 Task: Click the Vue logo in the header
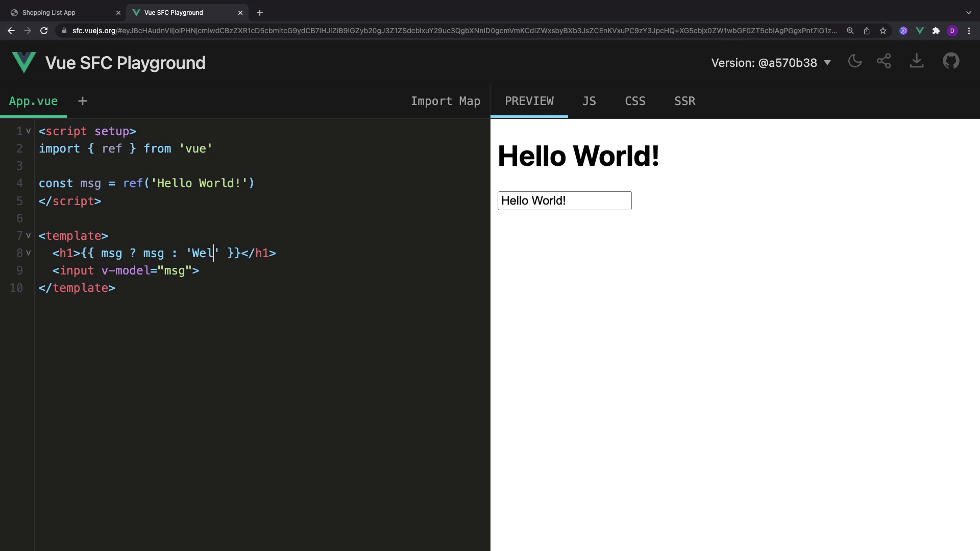pyautogui.click(x=24, y=63)
